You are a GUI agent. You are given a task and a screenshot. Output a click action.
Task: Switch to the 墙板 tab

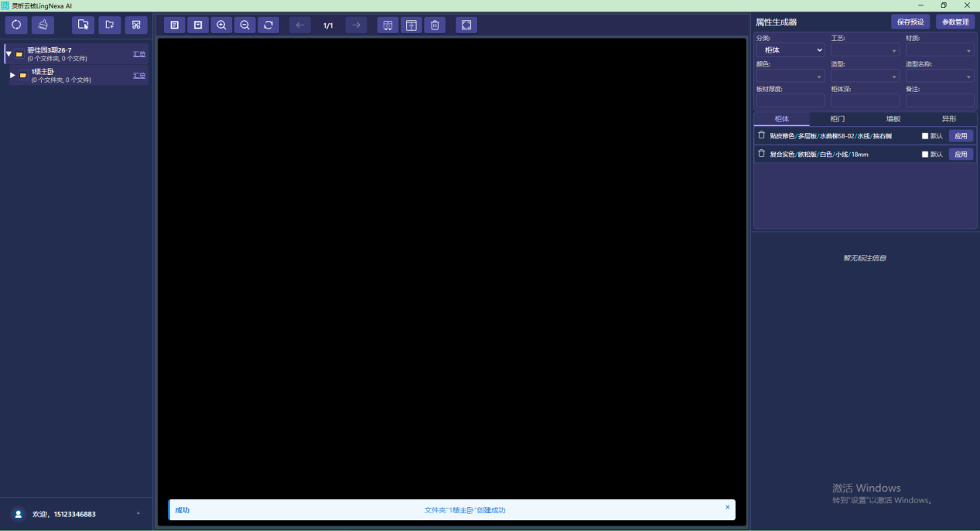click(x=893, y=119)
